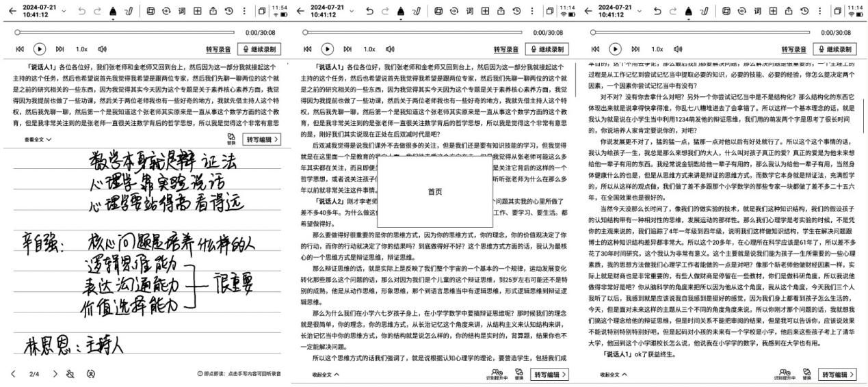Change 1.0x playback speed in middle panel
Screen dimensions: 868x387
[369, 49]
